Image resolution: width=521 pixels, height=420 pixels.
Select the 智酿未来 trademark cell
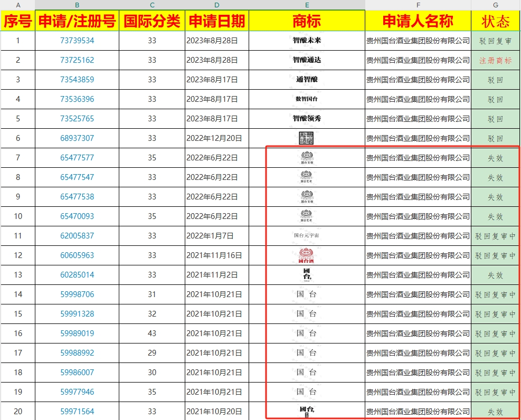307,41
